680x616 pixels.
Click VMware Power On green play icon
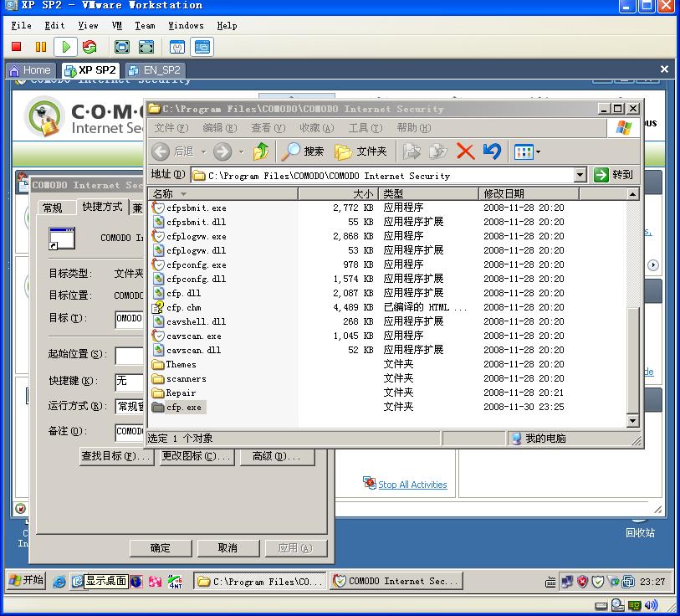[x=66, y=47]
